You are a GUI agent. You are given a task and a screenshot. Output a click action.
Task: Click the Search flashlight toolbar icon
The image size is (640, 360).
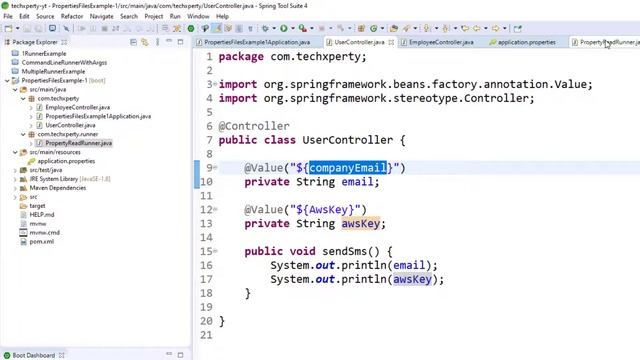(407, 29)
